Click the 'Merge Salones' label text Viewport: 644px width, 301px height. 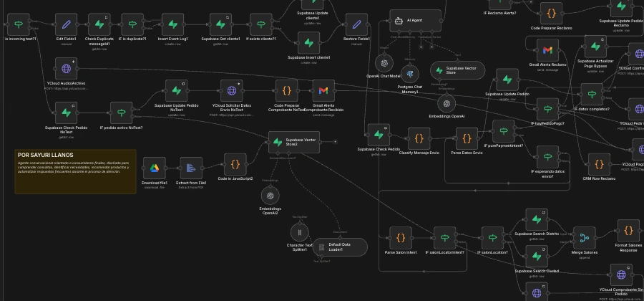(x=584, y=252)
